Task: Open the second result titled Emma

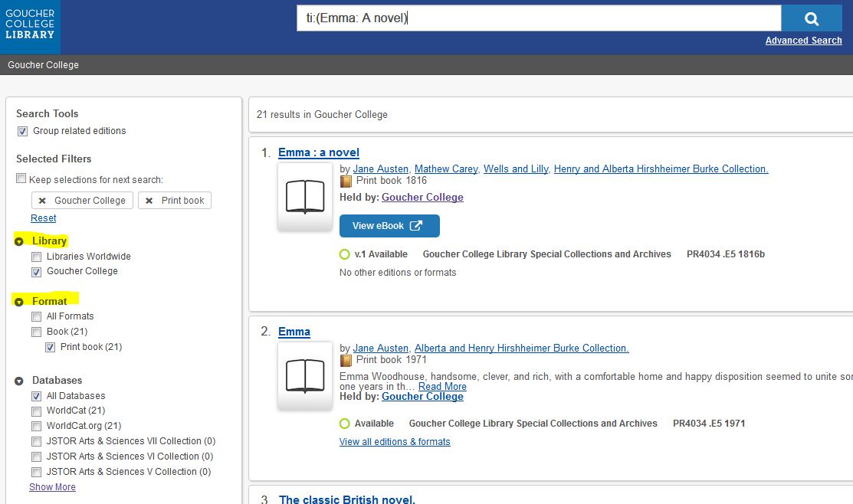Action: (294, 332)
